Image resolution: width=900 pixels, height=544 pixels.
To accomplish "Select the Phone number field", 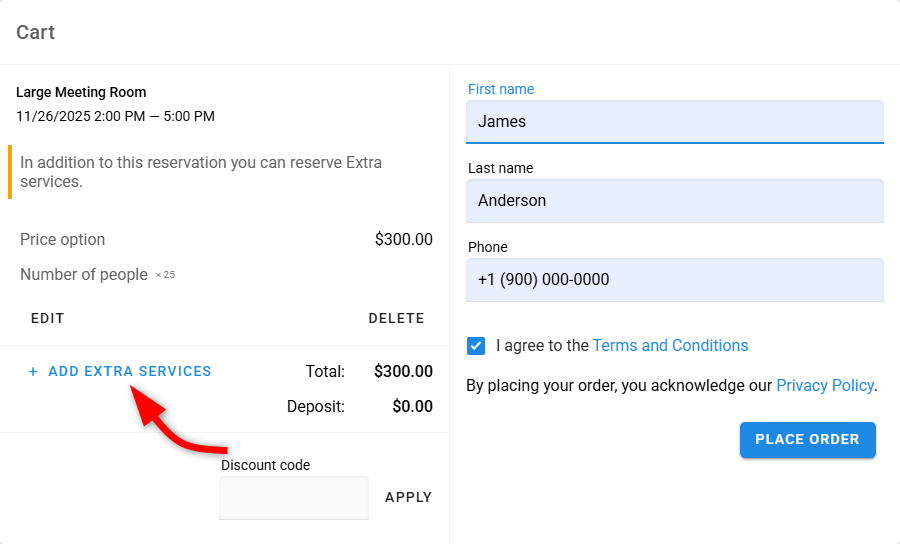I will tap(674, 280).
